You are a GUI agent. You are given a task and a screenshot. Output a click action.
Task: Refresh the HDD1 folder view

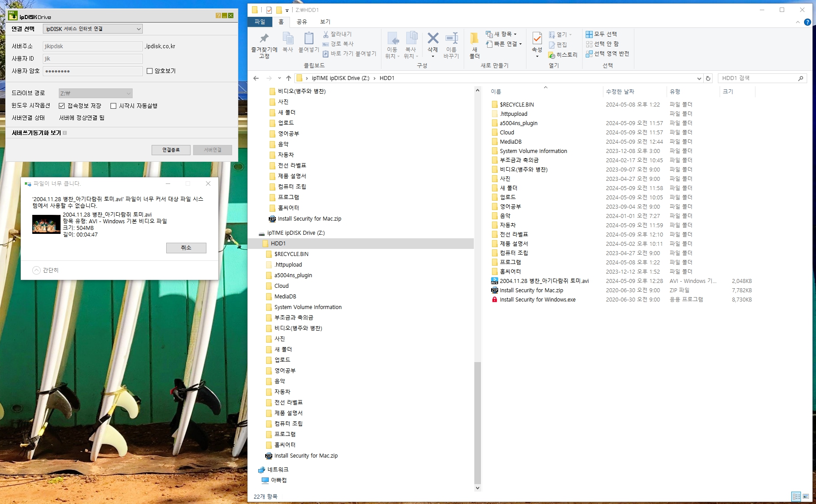tap(708, 78)
